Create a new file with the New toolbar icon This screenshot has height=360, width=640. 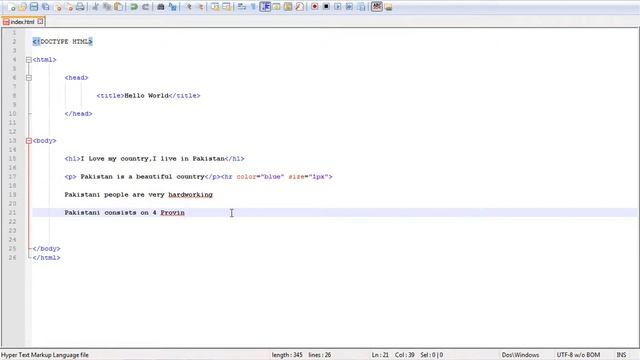tap(11, 7)
